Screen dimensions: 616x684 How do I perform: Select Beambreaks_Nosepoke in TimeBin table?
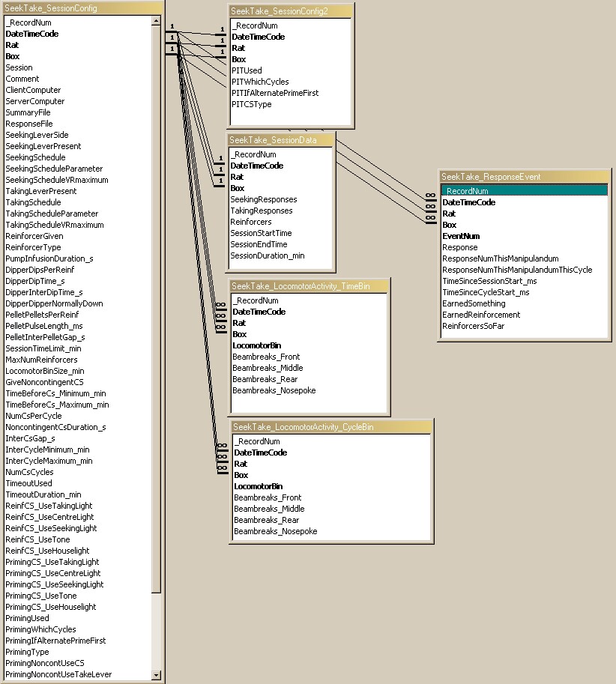tap(274, 390)
